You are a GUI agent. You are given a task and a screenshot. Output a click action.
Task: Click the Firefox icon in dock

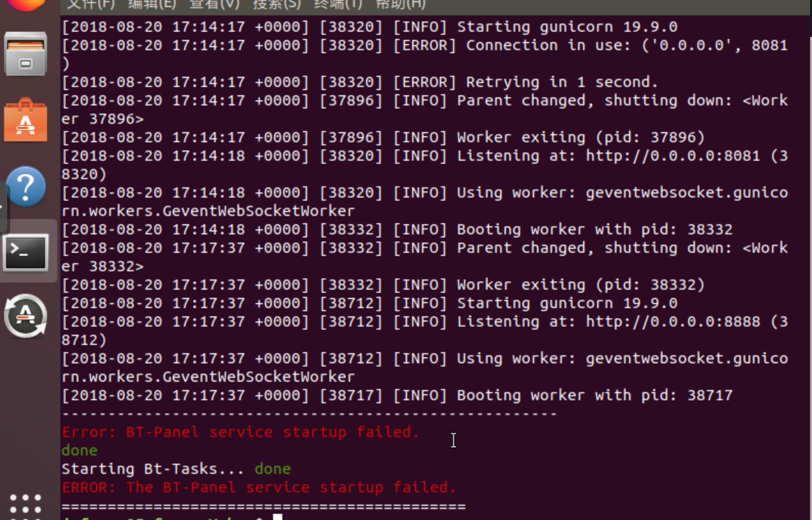(26, 4)
